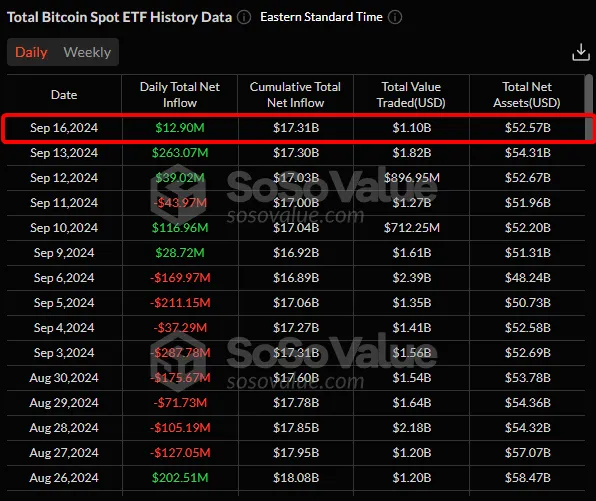Screen dimensions: 596x501
Task: Switch to the Weekly tab
Action: (87, 52)
